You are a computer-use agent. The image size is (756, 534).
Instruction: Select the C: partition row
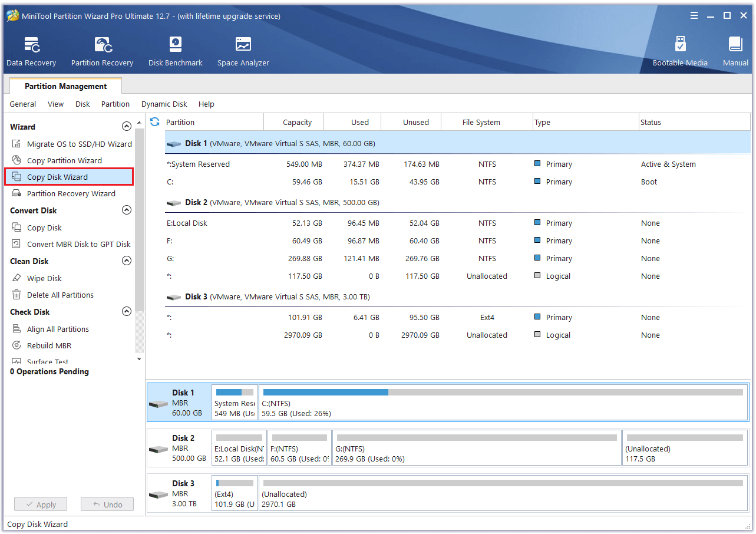pos(457,182)
